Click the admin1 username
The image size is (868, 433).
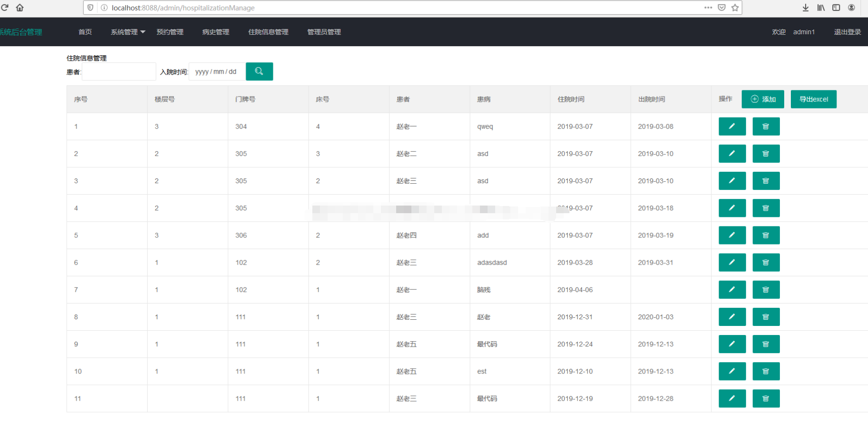click(x=804, y=32)
